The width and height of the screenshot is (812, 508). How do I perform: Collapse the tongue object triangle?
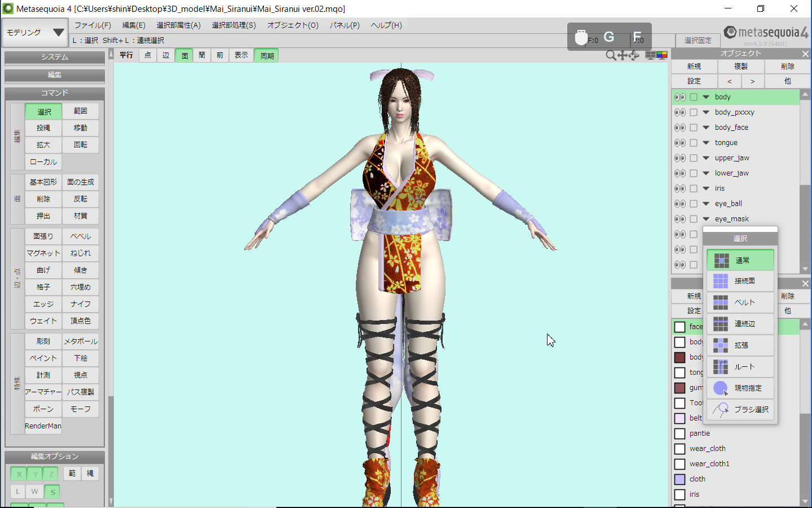pos(706,143)
